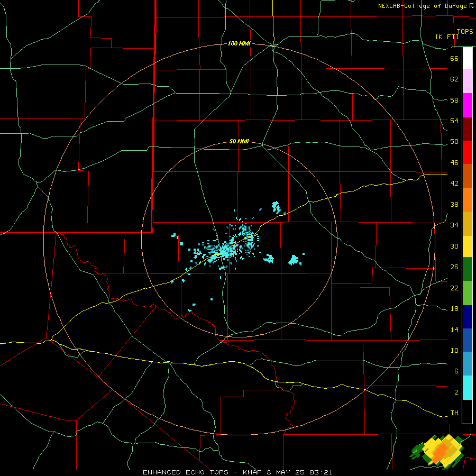Click the 'TH' legend label

(x=454, y=413)
